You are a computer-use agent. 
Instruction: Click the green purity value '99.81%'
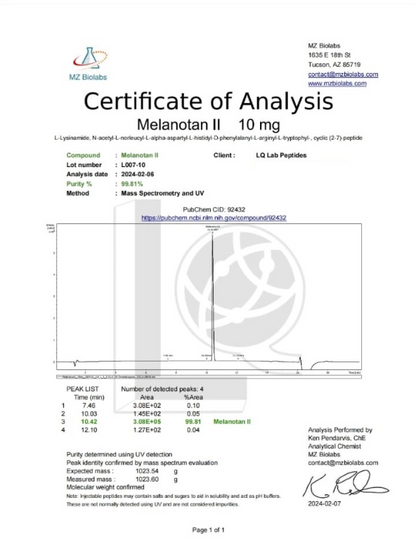pyautogui.click(x=132, y=184)
